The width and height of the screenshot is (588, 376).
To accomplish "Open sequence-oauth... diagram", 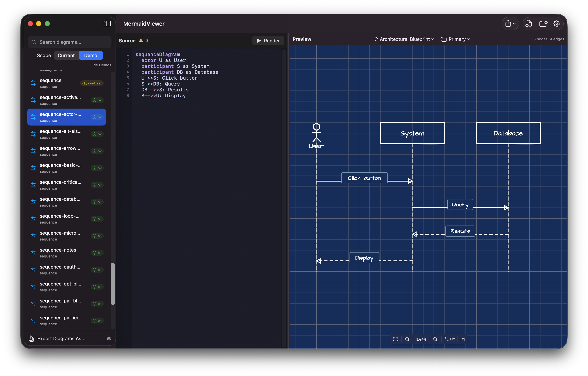I will coord(66,270).
